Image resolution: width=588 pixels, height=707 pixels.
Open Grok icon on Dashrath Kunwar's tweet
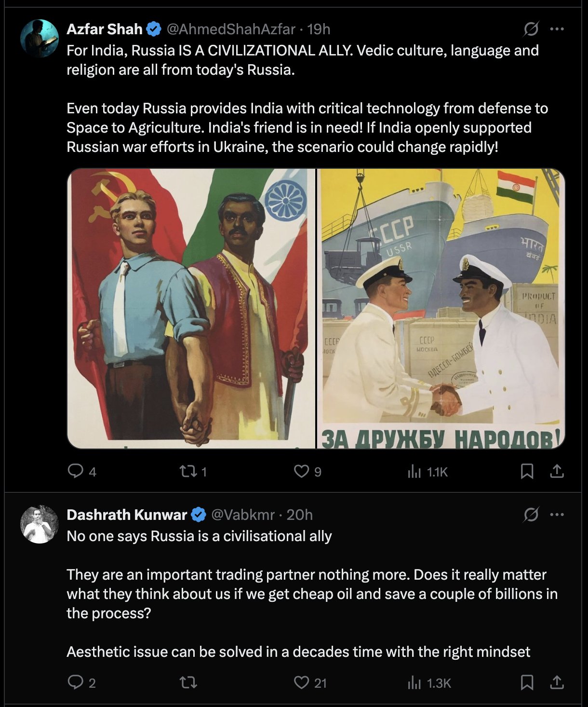(x=531, y=515)
